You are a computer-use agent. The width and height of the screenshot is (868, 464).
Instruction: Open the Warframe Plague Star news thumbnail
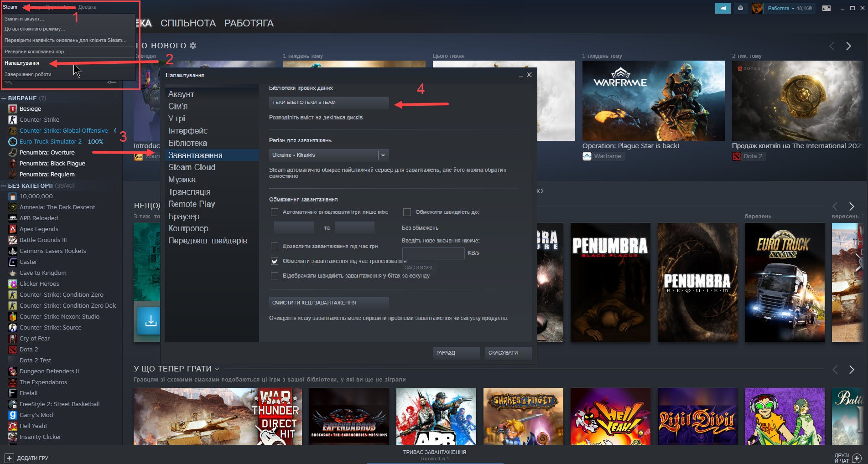click(x=653, y=100)
